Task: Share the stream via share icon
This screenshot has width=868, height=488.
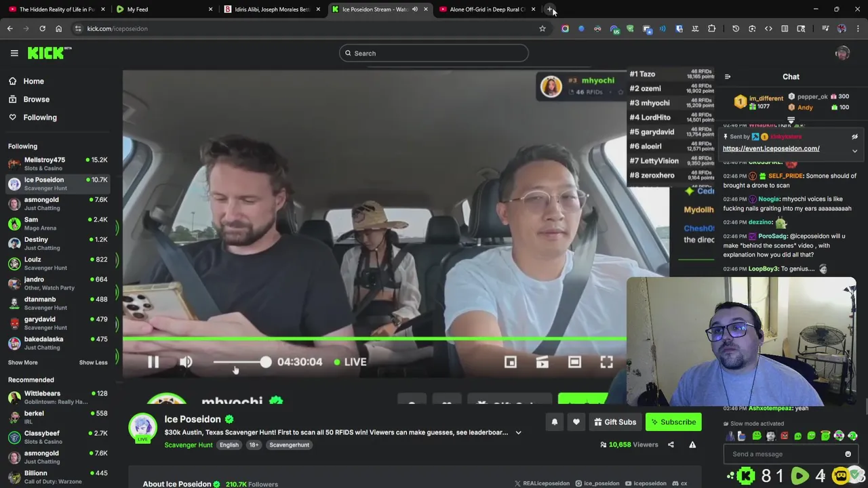Action: tap(671, 445)
